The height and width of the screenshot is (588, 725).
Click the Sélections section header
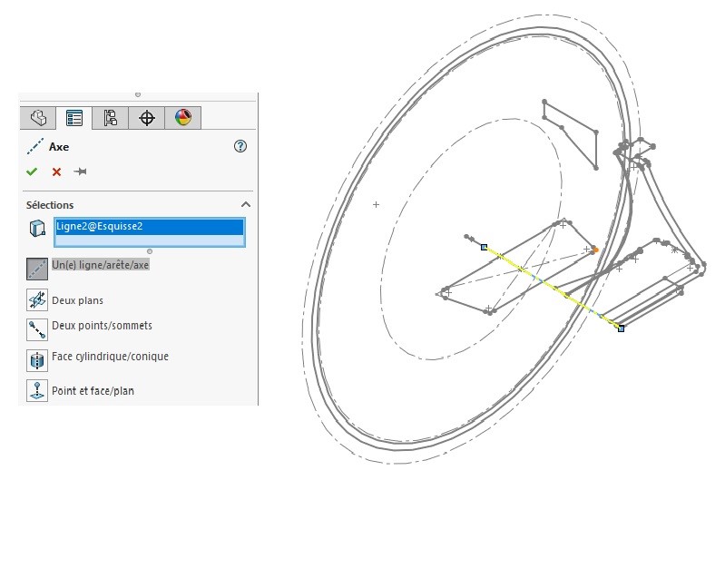(x=51, y=205)
